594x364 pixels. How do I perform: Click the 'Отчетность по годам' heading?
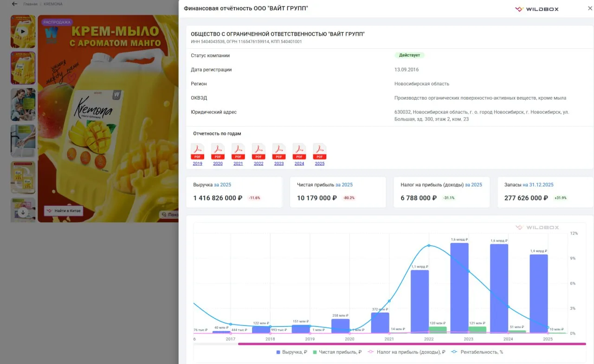(217, 134)
